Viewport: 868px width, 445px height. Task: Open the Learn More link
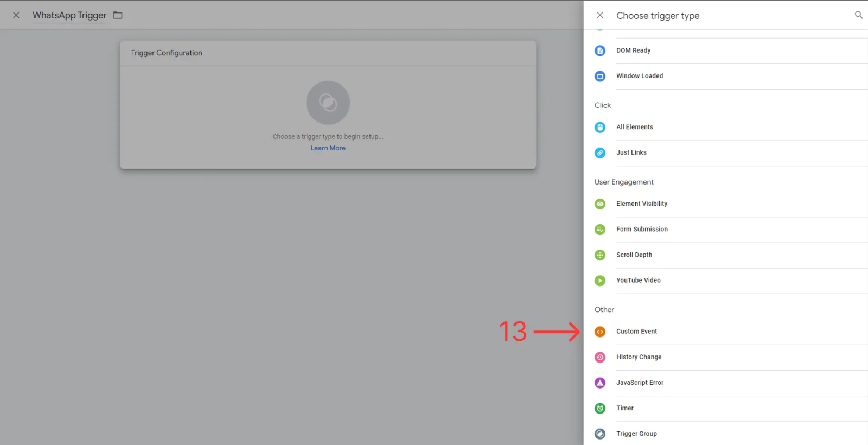click(328, 148)
